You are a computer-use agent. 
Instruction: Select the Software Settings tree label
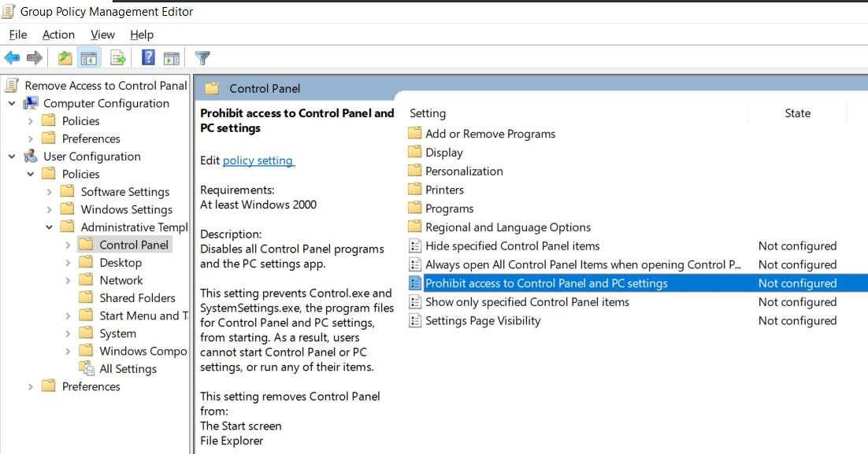(125, 192)
